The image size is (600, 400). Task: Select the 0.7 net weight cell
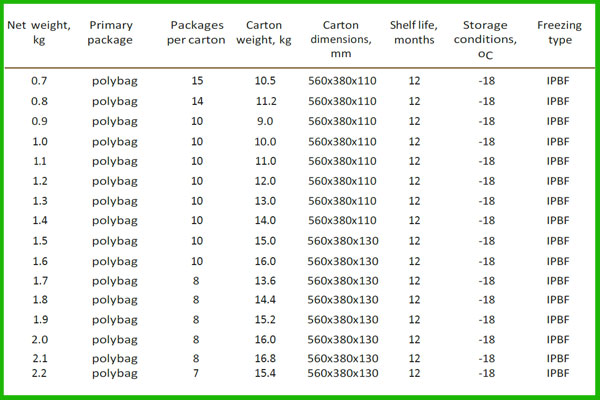tap(39, 81)
